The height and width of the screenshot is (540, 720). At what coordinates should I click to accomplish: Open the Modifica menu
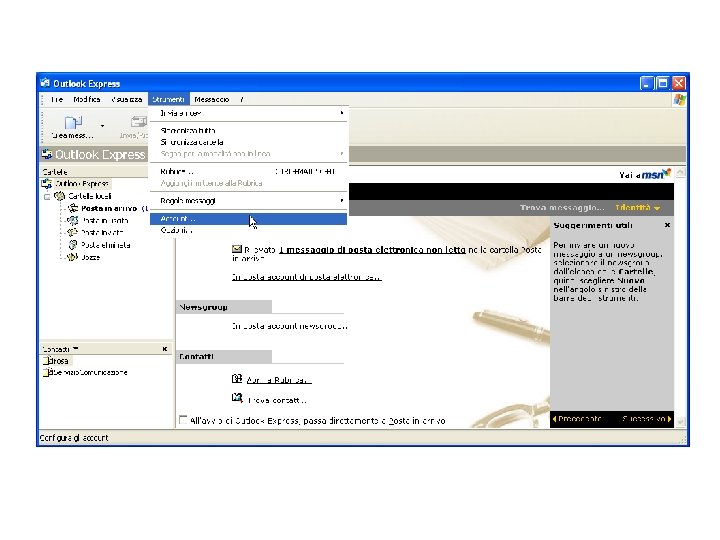click(86, 99)
